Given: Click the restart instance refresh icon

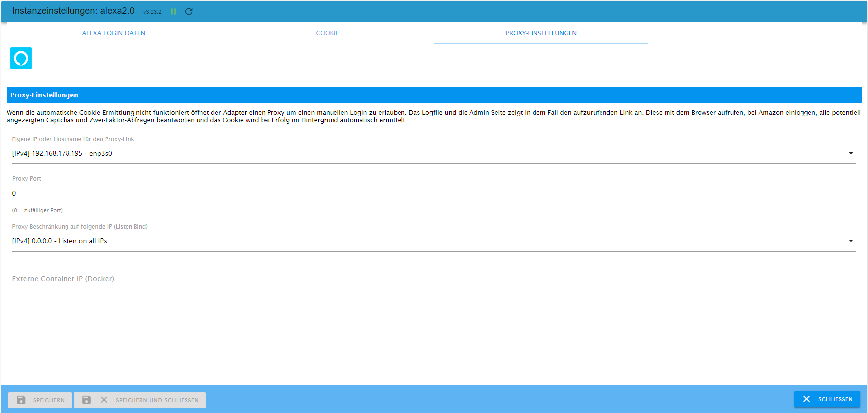Looking at the screenshot, I should pos(189,11).
